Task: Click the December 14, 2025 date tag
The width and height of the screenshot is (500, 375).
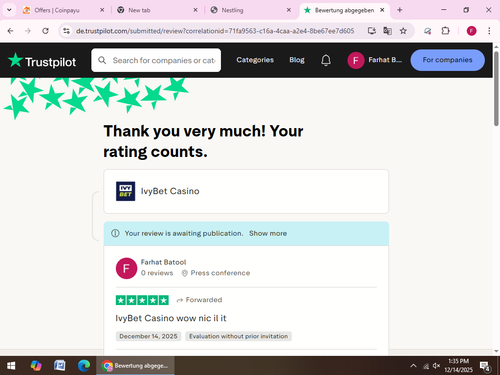Action: point(148,336)
